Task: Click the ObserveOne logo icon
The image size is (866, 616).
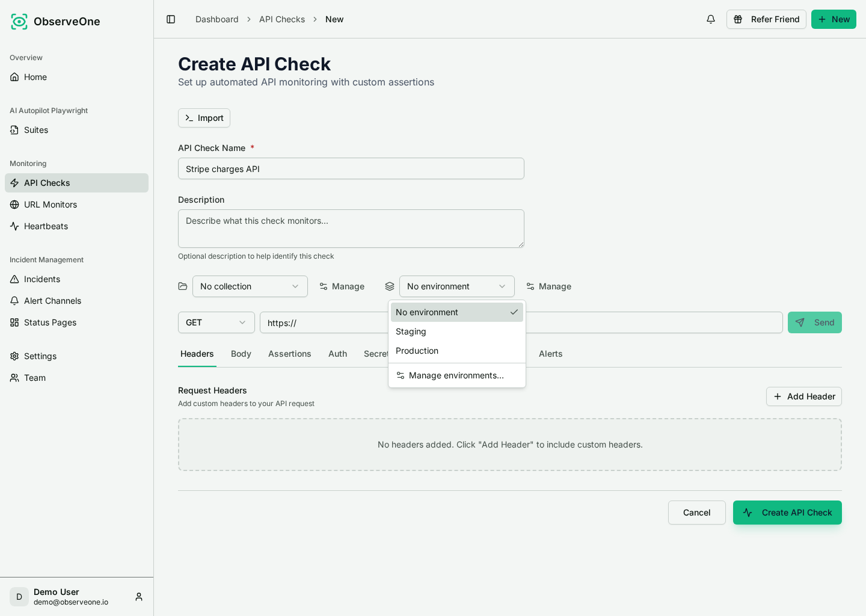Action: point(19,22)
